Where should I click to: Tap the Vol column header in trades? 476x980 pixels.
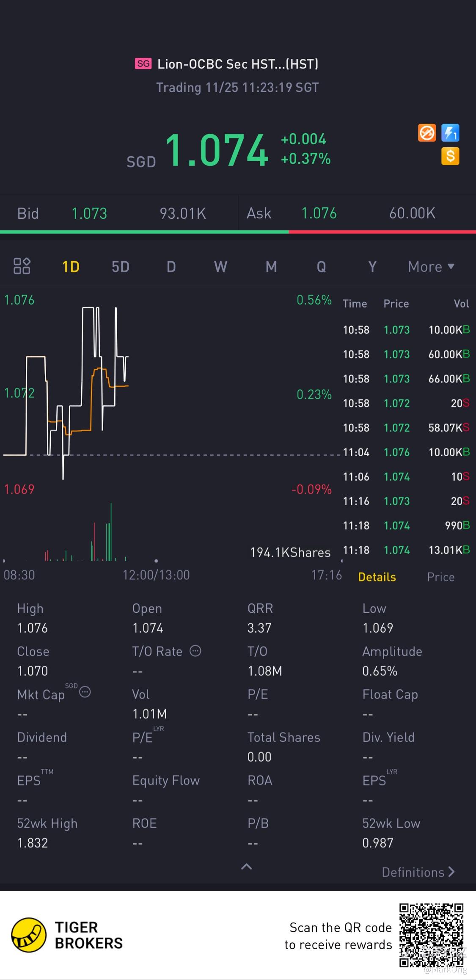461,303
